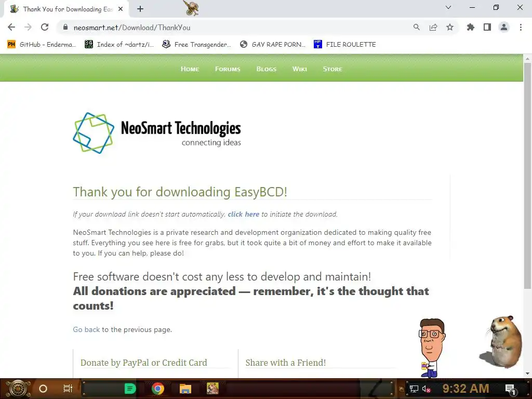Open Store in the green nav bar

coord(332,69)
